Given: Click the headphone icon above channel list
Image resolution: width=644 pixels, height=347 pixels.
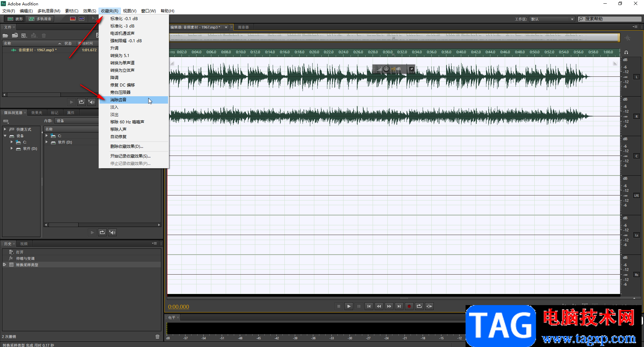Looking at the screenshot, I should tap(626, 52).
